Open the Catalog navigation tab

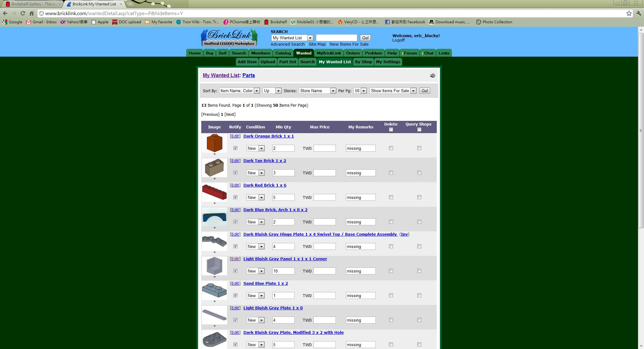(x=283, y=53)
